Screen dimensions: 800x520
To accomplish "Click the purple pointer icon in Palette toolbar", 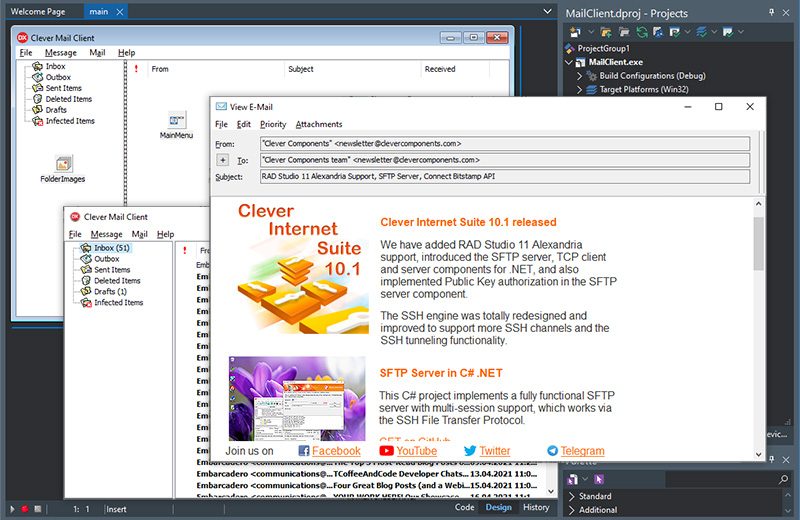I will 599,479.
